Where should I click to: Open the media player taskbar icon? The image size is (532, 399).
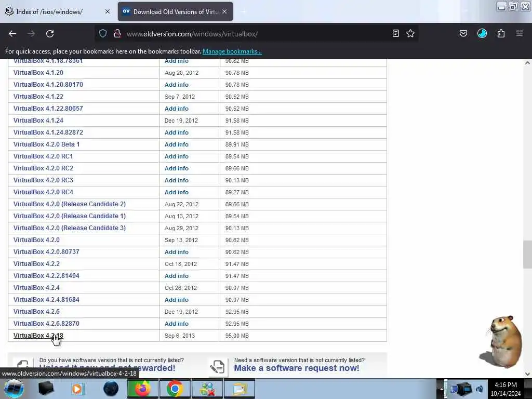pos(77,389)
